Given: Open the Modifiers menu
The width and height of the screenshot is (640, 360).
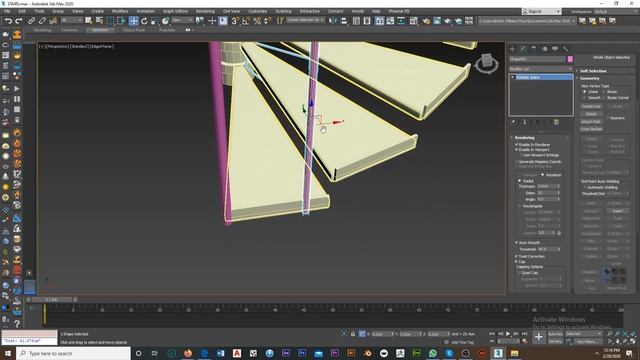Looking at the screenshot, I should click(120, 11).
